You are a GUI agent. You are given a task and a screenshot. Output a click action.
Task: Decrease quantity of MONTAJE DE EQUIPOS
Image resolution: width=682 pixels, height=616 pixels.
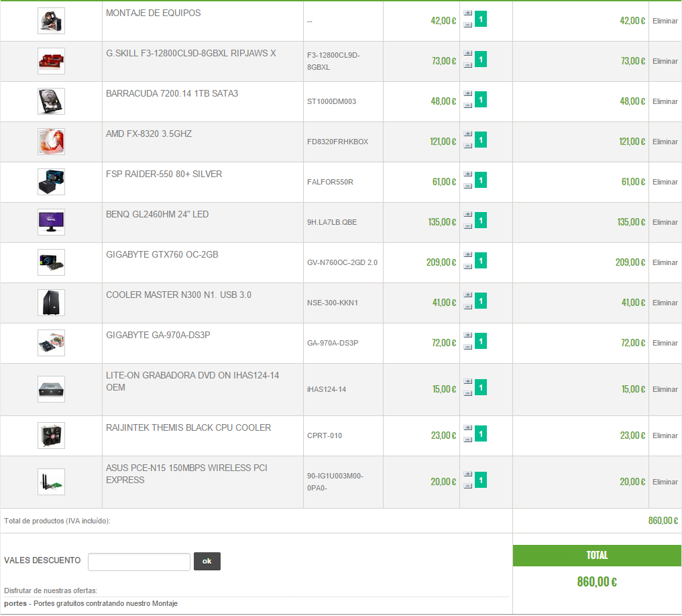click(x=467, y=25)
